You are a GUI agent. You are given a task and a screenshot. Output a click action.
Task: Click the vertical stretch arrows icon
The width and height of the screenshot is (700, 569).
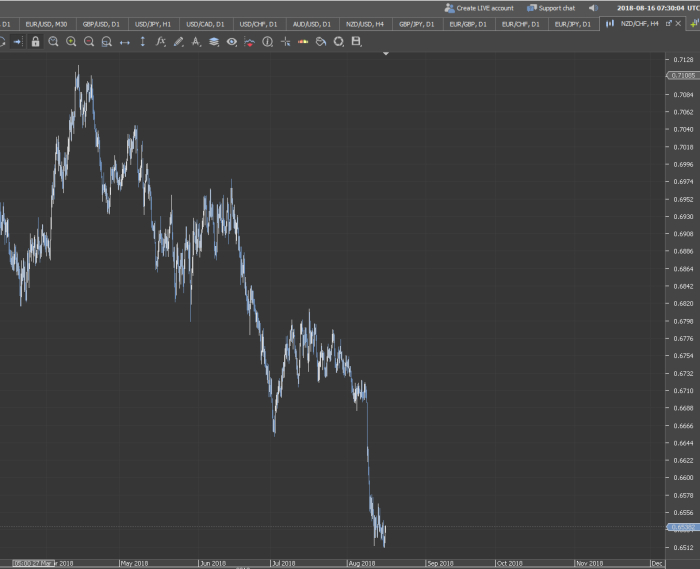click(x=142, y=42)
